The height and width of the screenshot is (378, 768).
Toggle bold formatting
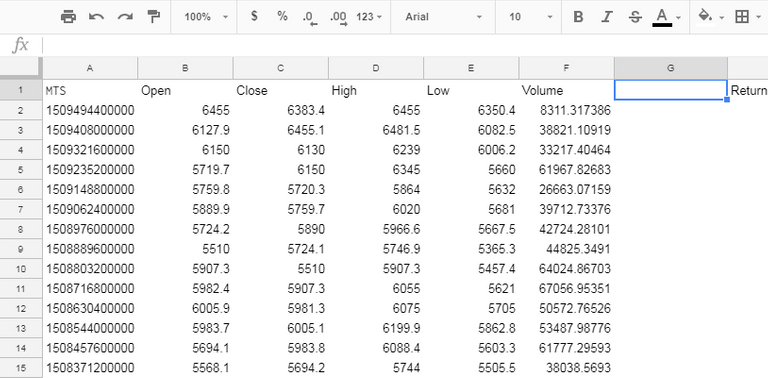click(x=578, y=17)
